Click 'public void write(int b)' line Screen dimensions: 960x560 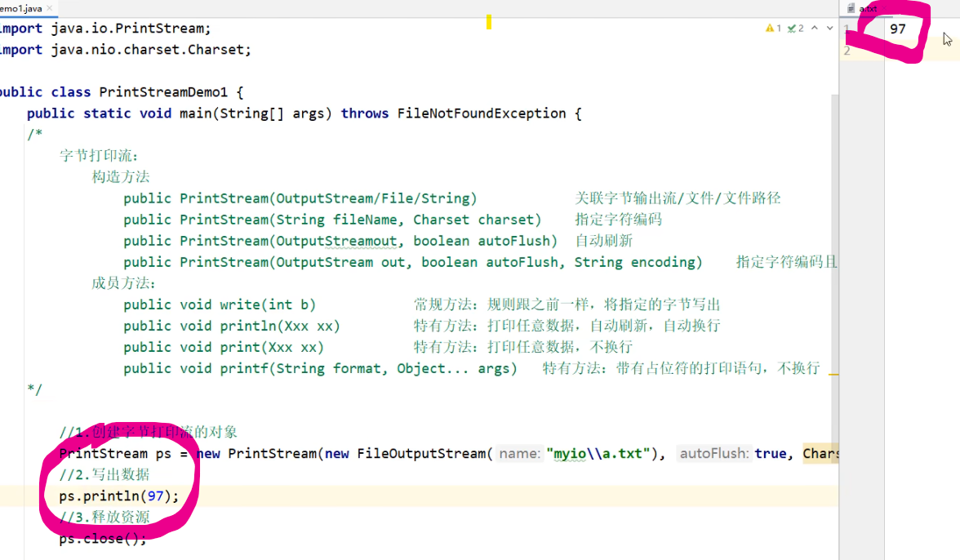click(x=220, y=304)
